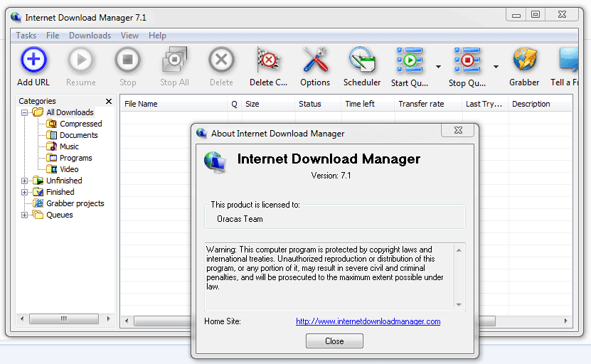Click the Close button in About dialog
Screen dimensions: 591x364
[x=334, y=341]
